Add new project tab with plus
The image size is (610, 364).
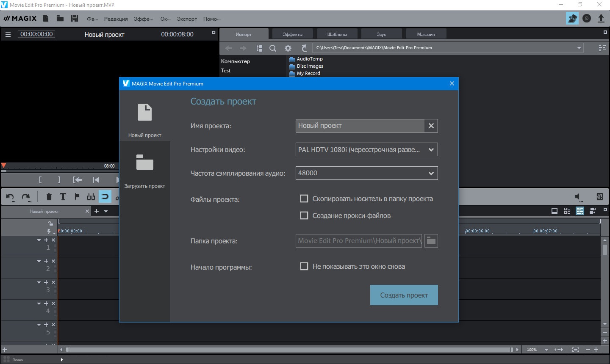click(x=97, y=211)
